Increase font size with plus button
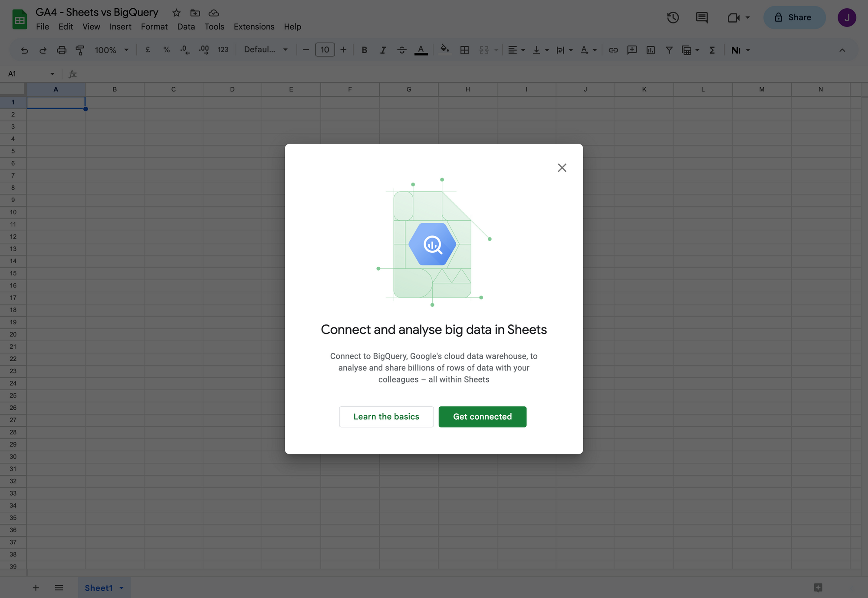Image resolution: width=868 pixels, height=598 pixels. point(343,50)
